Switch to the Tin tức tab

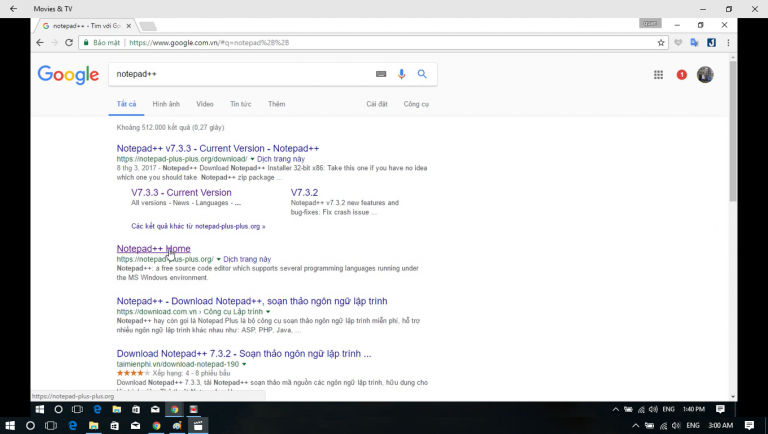(240, 104)
